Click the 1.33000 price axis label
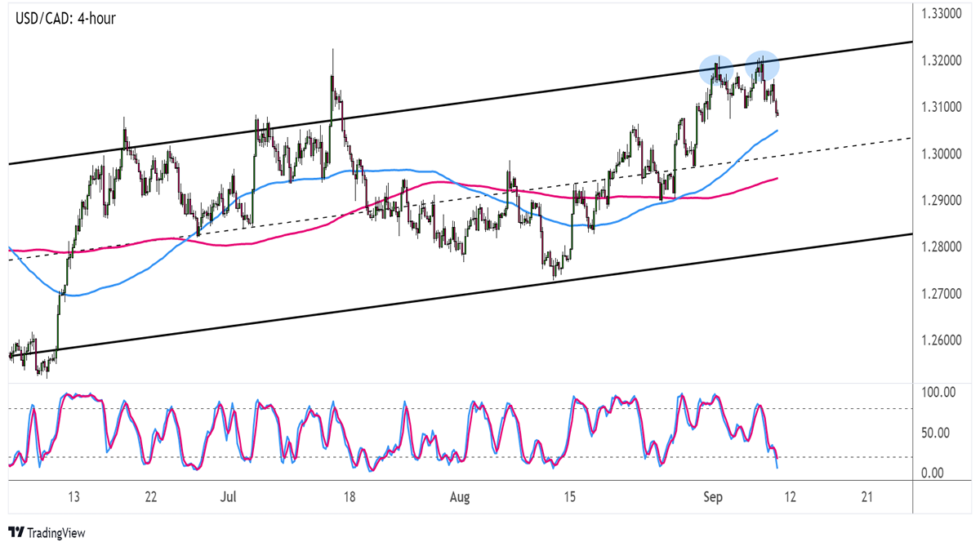Image resolution: width=980 pixels, height=551 pixels. 942,14
